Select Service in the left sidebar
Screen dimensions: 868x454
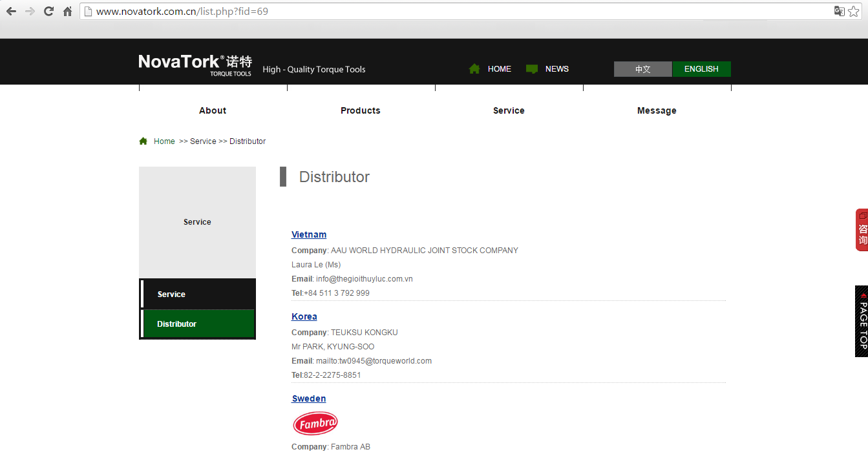(198, 294)
